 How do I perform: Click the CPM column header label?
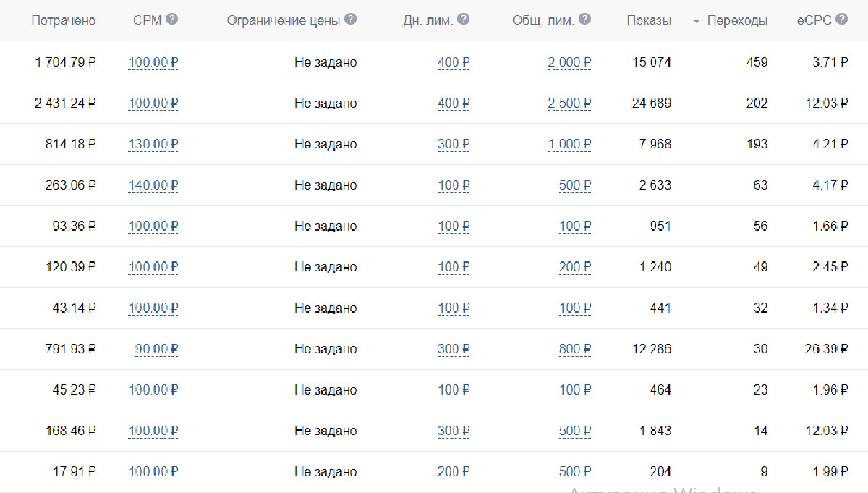tap(148, 20)
